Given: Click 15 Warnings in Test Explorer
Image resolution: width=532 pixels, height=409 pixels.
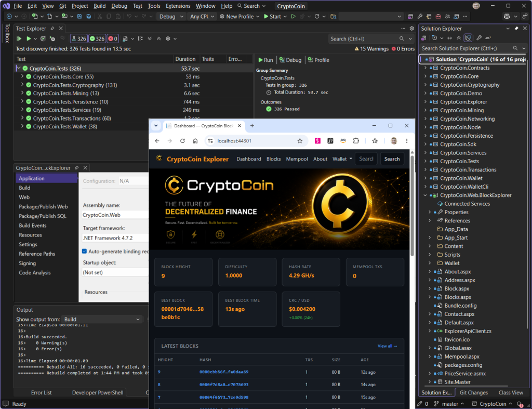Looking at the screenshot, I should pos(371,49).
